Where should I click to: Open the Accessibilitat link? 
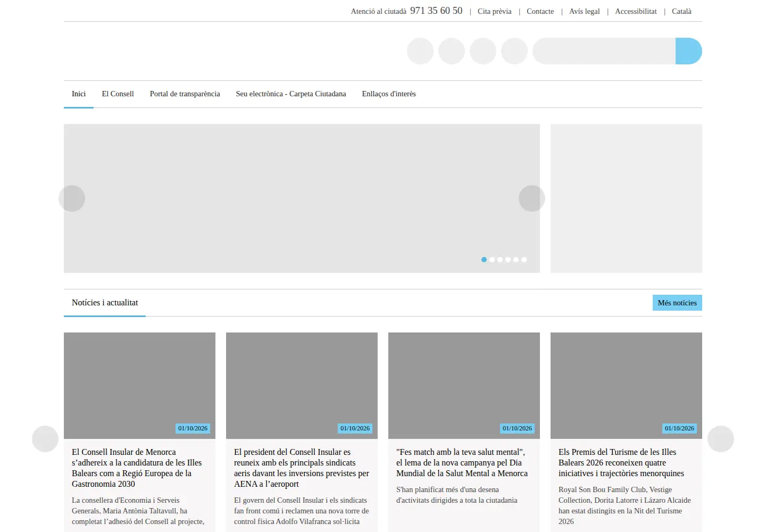click(x=636, y=11)
